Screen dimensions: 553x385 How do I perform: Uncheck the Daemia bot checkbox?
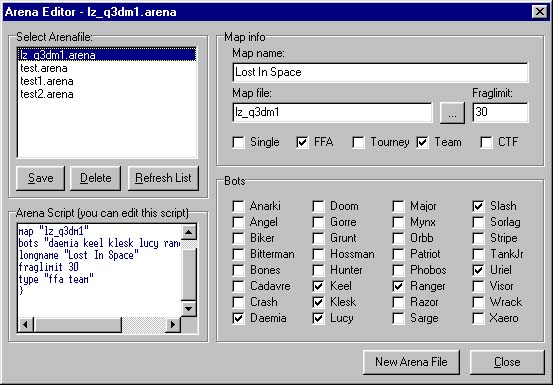[x=238, y=318]
